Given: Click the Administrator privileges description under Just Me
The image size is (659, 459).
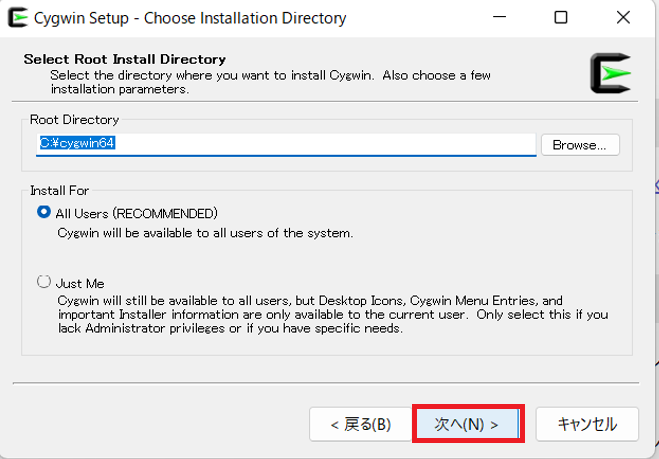Looking at the screenshot, I should tap(333, 314).
